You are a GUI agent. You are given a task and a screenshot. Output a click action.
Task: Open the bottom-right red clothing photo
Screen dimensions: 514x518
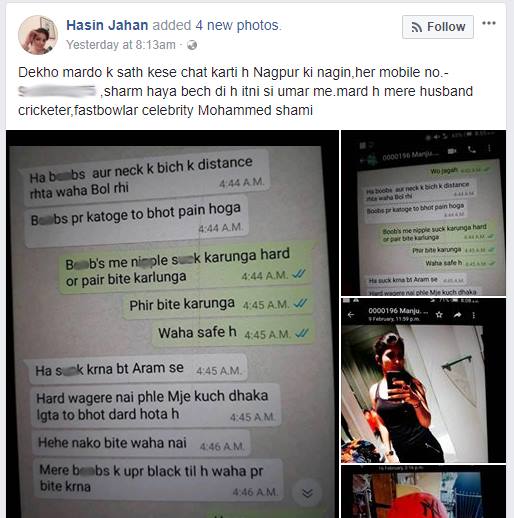coord(423,492)
